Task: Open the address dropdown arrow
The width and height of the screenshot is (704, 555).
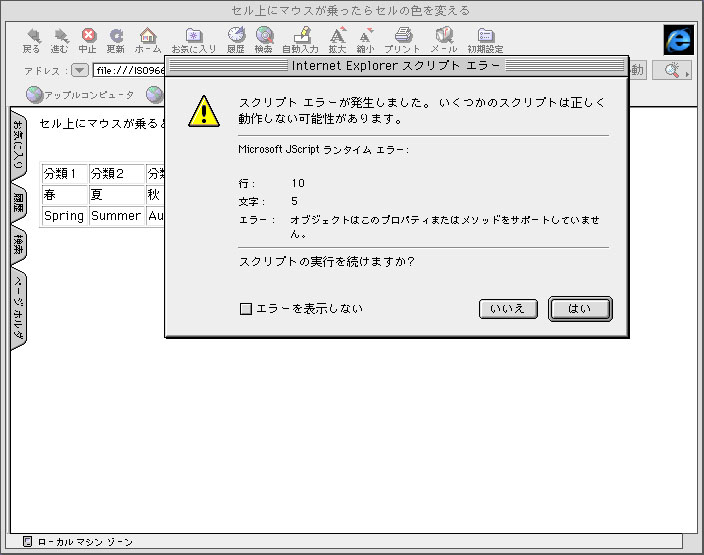Action: click(x=80, y=70)
